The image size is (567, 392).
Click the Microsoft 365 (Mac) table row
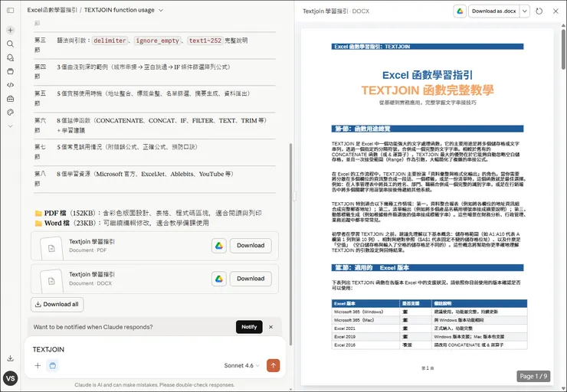coord(429,320)
